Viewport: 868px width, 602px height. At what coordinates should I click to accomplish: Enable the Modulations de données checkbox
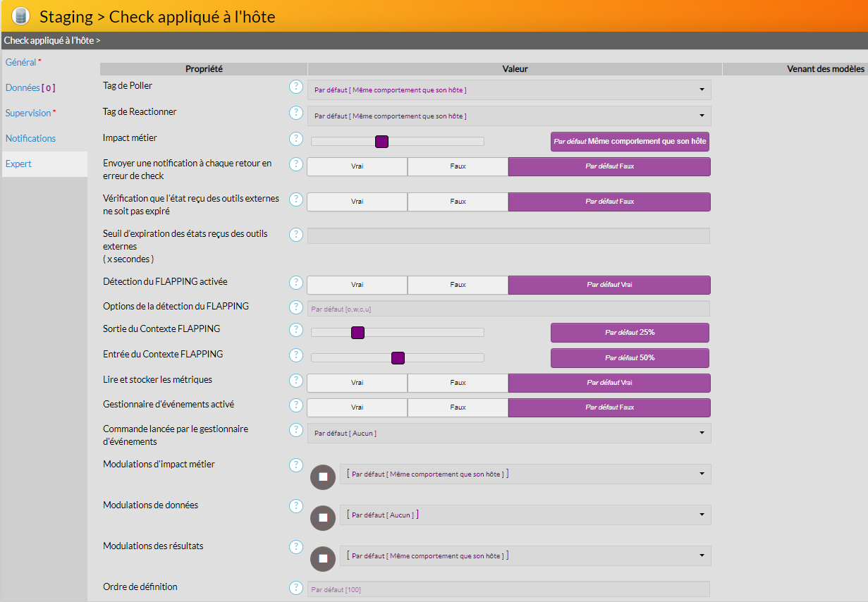(323, 518)
